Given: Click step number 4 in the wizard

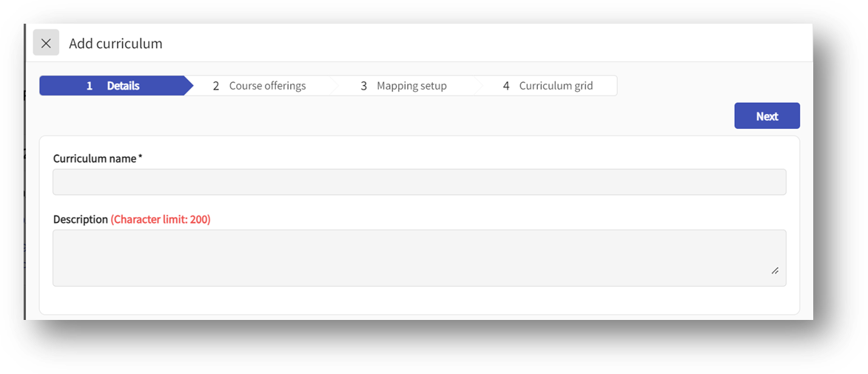Looking at the screenshot, I should [x=506, y=86].
